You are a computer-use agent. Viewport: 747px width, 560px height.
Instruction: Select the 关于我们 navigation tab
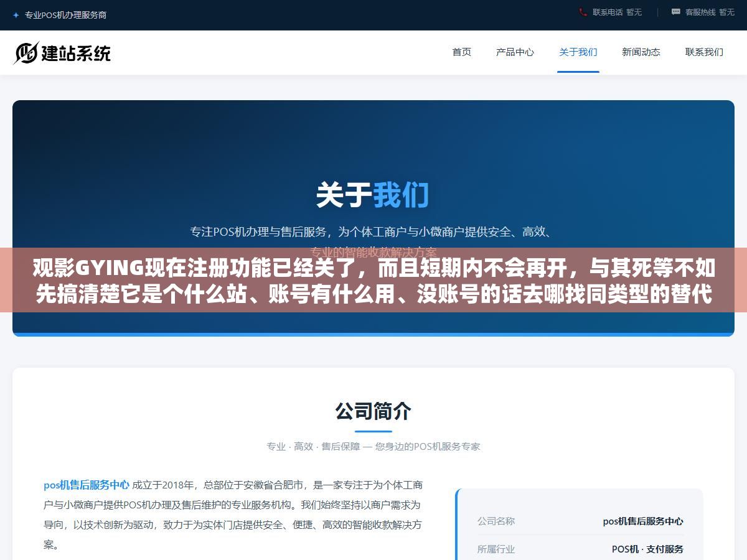[578, 52]
